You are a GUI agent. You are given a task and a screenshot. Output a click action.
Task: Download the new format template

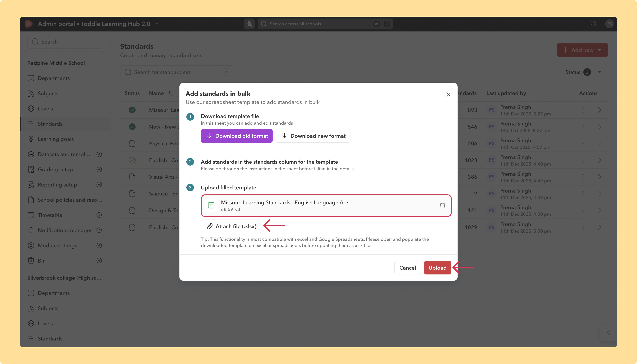[313, 136]
